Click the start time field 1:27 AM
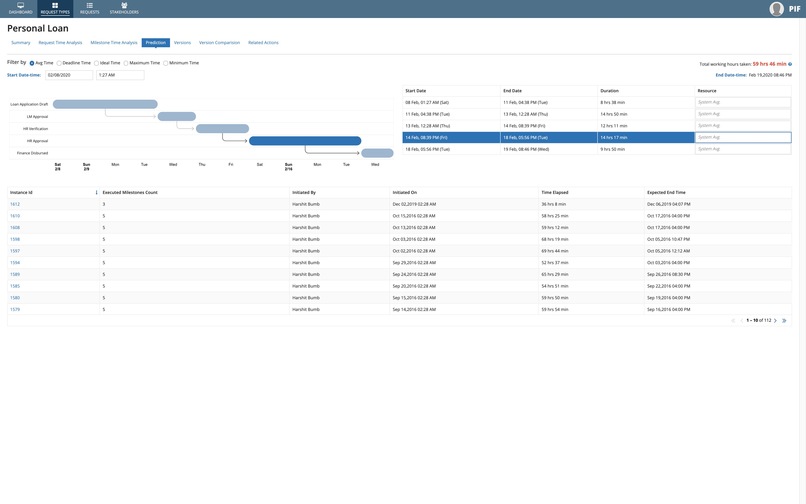The width and height of the screenshot is (806, 504). (x=120, y=75)
